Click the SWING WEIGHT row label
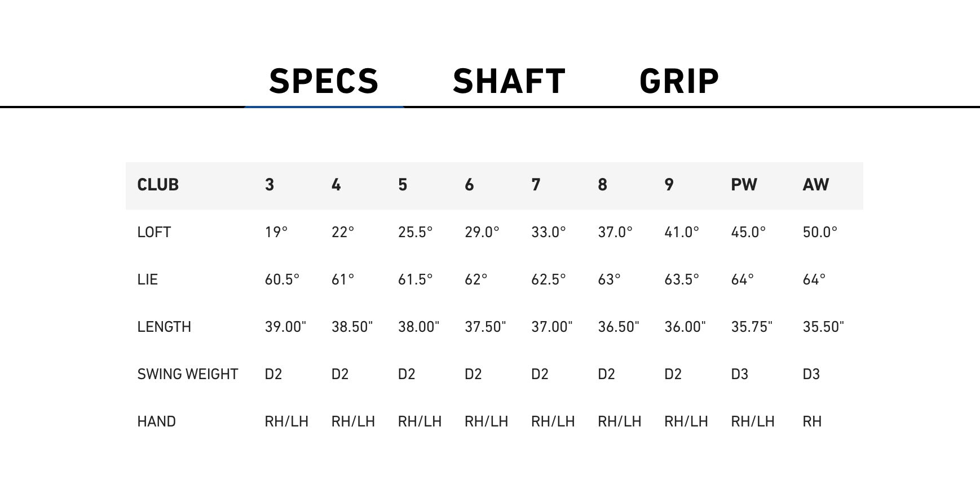Screen dimensions: 980x489 [x=187, y=374]
